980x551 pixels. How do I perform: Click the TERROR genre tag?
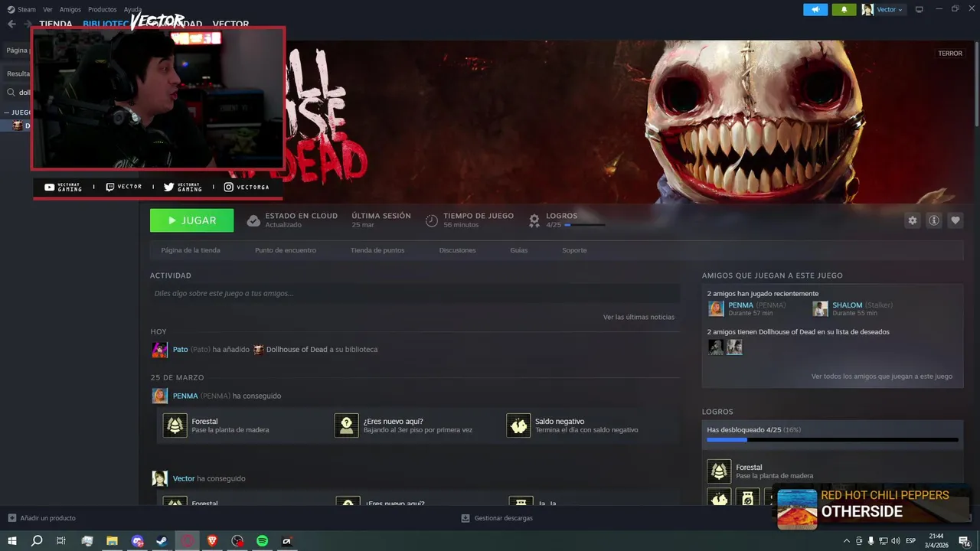pyautogui.click(x=950, y=54)
